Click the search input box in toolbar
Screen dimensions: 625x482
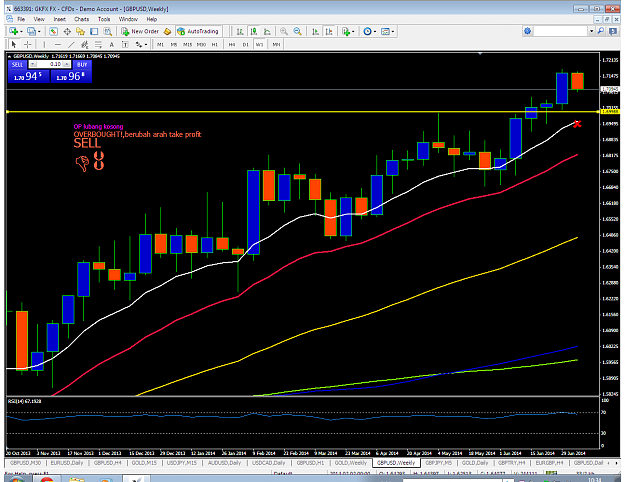pyautogui.click(x=561, y=31)
